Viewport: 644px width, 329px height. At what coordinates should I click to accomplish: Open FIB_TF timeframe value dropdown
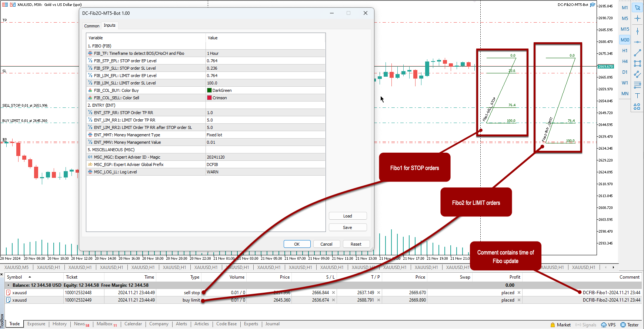click(x=265, y=53)
